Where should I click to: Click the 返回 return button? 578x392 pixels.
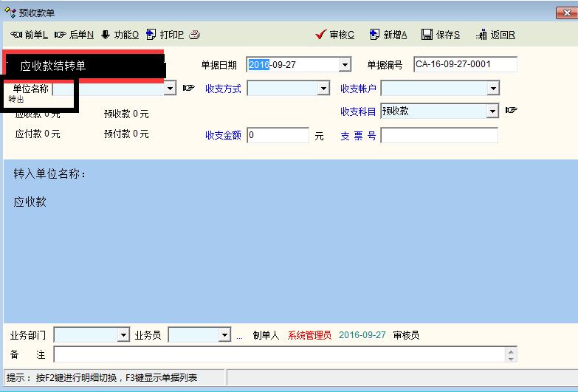click(496, 35)
